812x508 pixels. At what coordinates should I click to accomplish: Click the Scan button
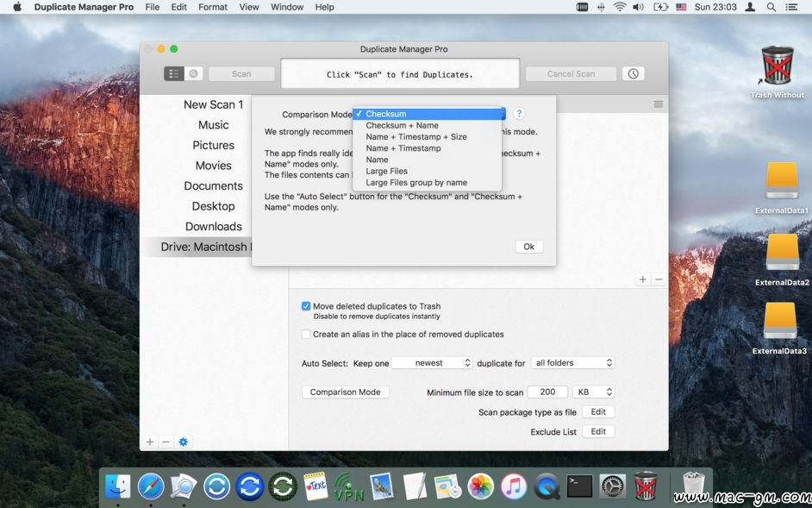(x=241, y=73)
